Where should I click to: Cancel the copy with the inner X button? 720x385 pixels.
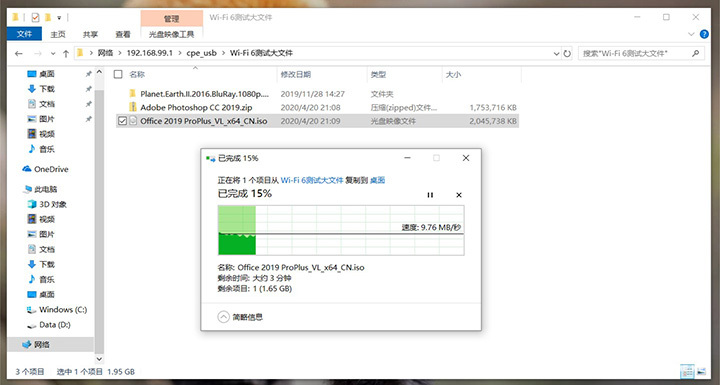coord(459,195)
